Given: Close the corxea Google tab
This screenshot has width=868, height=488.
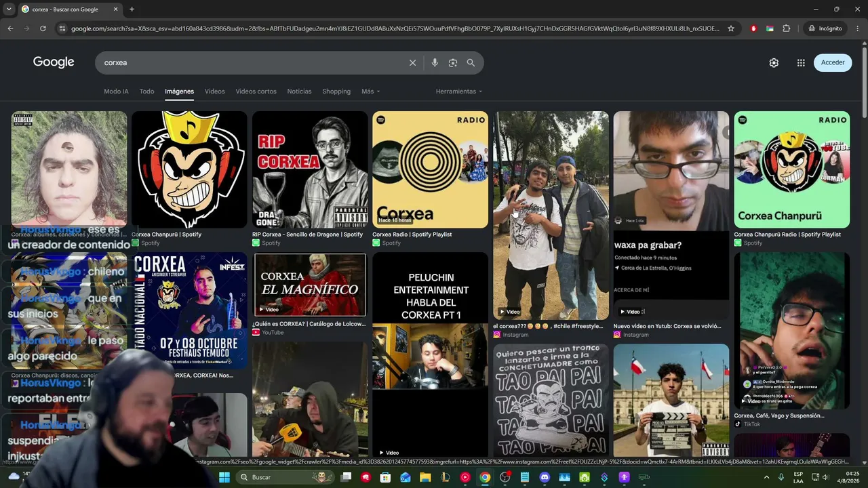Looking at the screenshot, I should (115, 9).
